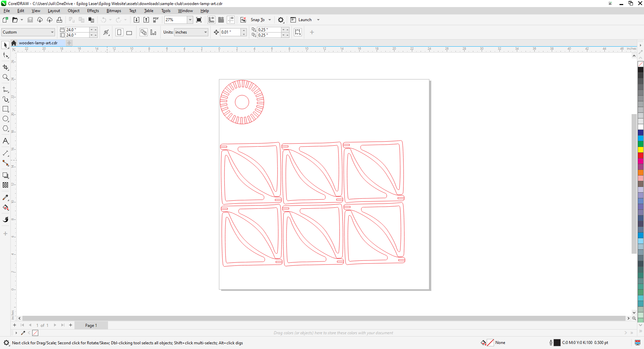Click the Snap To button
The image size is (644, 349).
tap(258, 20)
